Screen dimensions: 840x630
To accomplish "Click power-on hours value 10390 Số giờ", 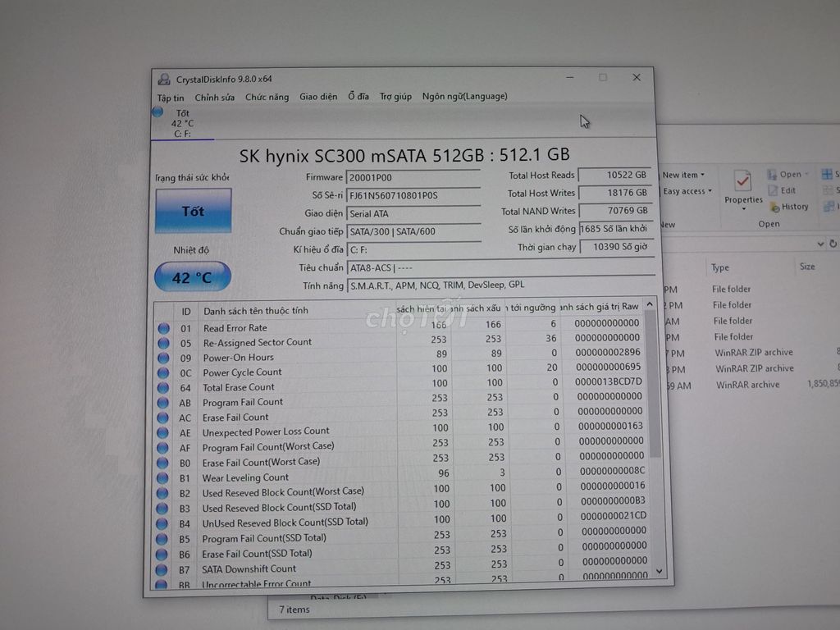I will tap(616, 247).
